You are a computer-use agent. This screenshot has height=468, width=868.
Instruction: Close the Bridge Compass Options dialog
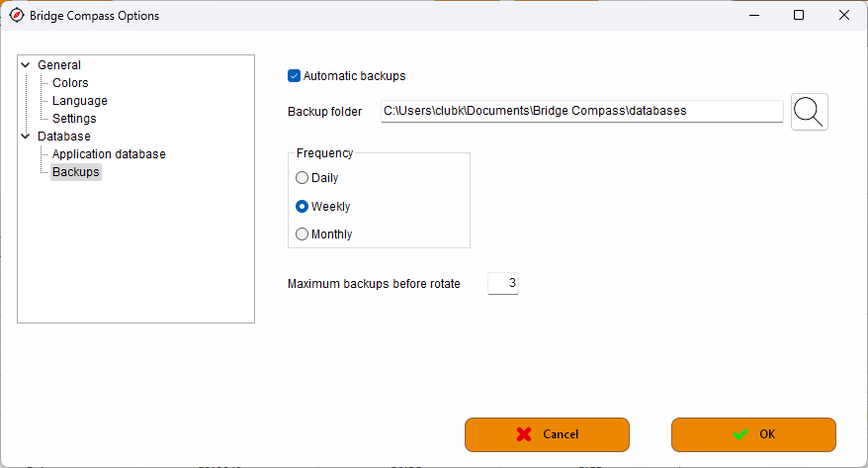tap(843, 15)
